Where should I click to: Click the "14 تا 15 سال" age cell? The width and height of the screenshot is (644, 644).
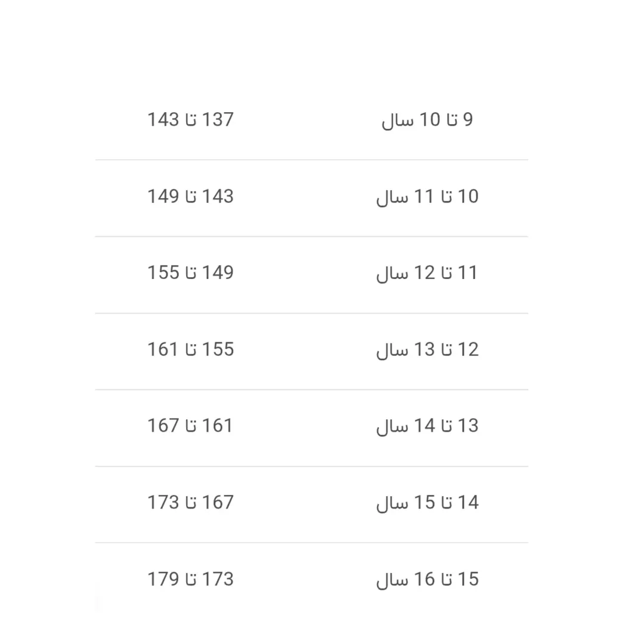coord(427,503)
